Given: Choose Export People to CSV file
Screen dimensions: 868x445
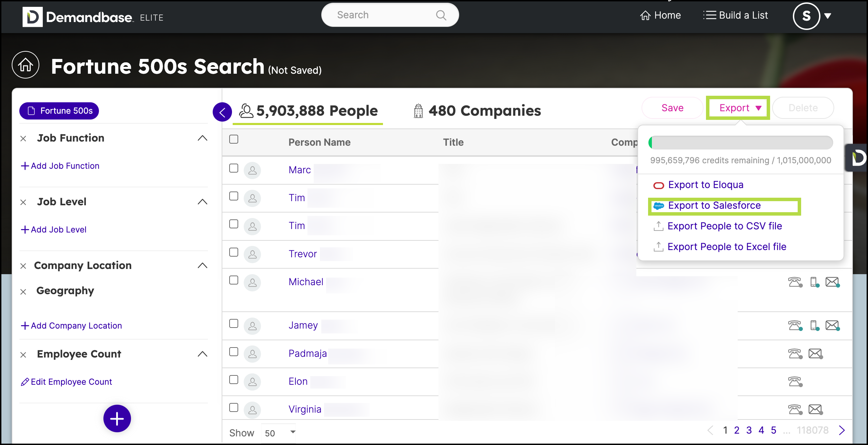Looking at the screenshot, I should 718,226.
